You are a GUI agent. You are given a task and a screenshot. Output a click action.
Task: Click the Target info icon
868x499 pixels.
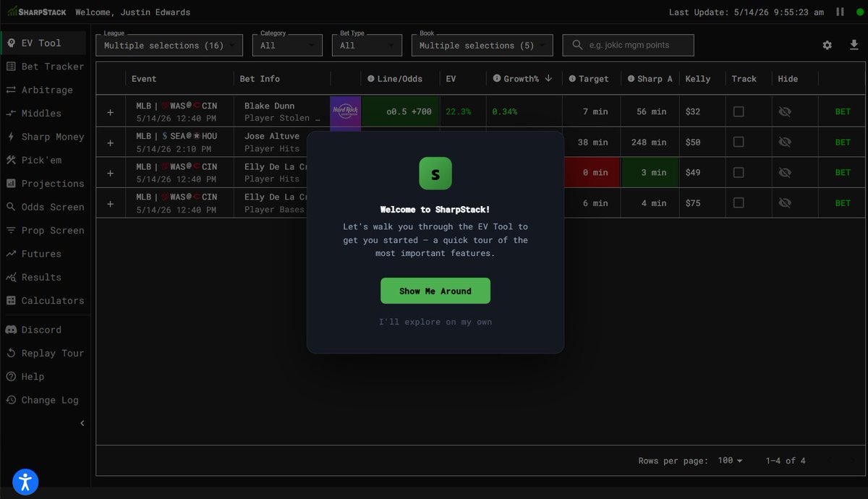coord(573,79)
